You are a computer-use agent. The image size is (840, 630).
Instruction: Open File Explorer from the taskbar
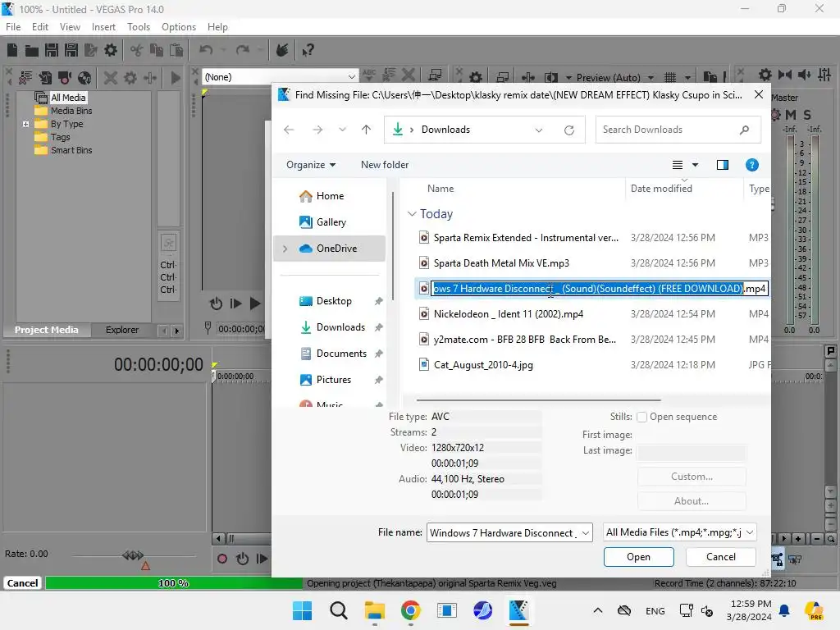tap(374, 610)
